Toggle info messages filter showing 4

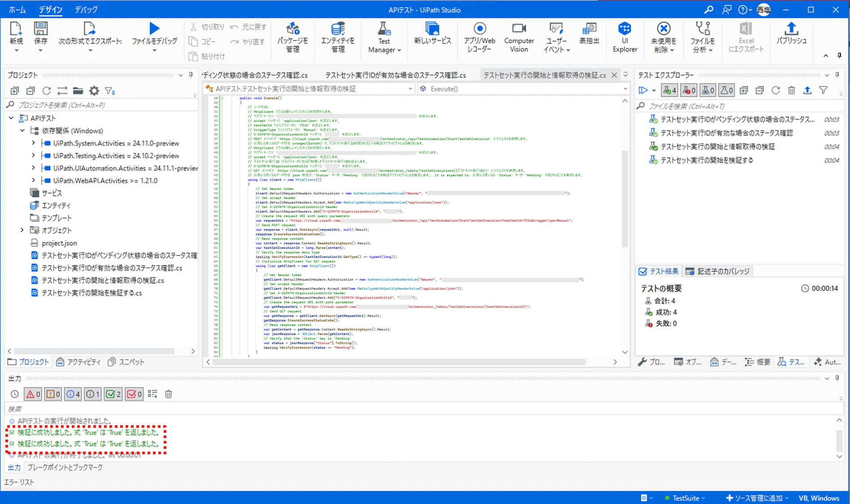73,394
